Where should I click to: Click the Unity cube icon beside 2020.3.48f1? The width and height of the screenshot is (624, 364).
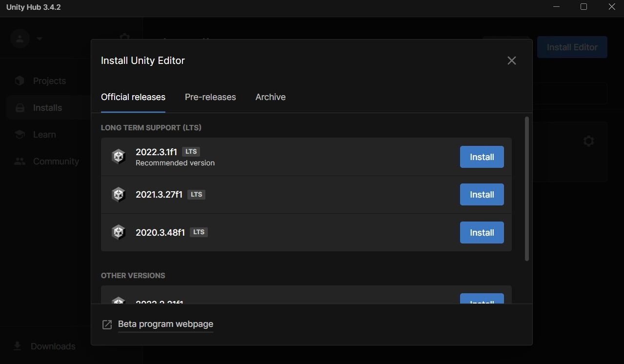click(x=119, y=232)
